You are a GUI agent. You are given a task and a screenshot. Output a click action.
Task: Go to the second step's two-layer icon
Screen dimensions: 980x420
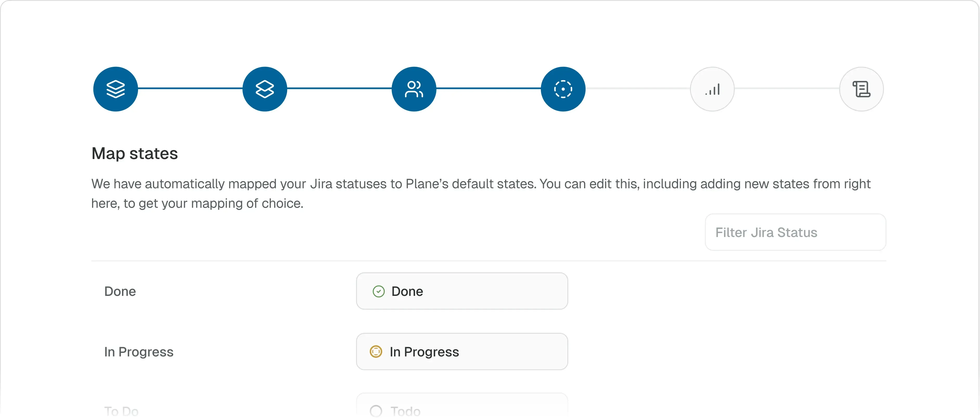pos(265,89)
